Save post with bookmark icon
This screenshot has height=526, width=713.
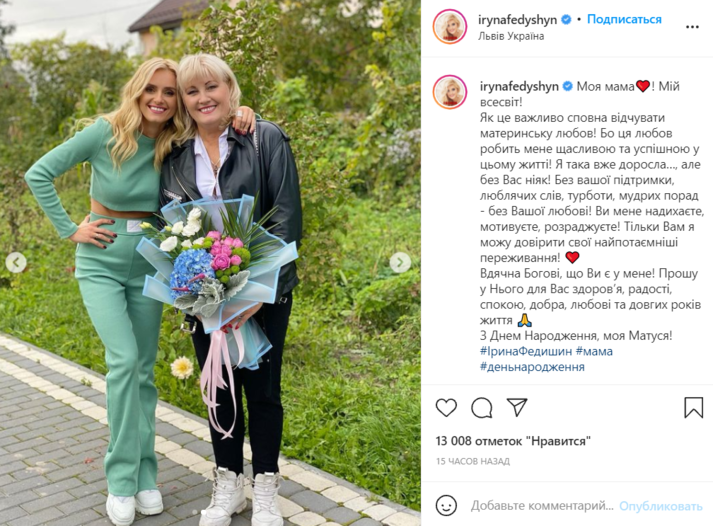click(x=693, y=407)
